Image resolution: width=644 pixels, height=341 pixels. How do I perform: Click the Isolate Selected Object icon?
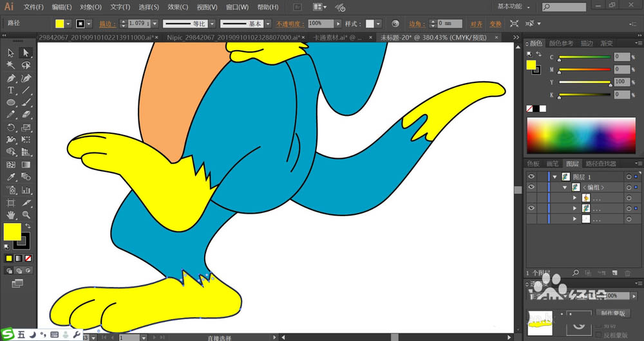(514, 24)
